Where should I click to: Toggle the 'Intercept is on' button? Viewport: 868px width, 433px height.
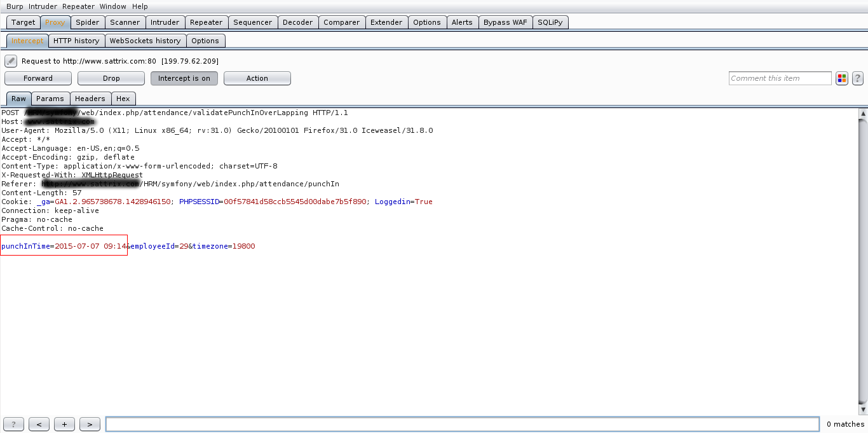[184, 78]
